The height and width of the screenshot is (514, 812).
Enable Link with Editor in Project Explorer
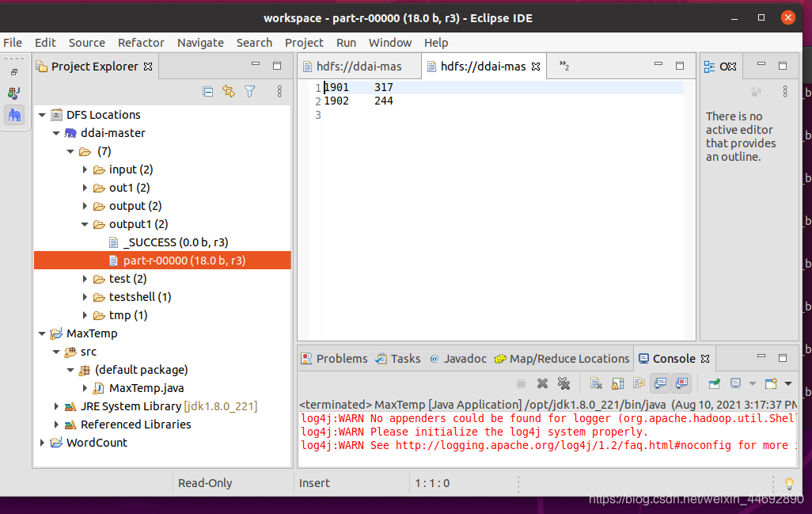(x=229, y=91)
